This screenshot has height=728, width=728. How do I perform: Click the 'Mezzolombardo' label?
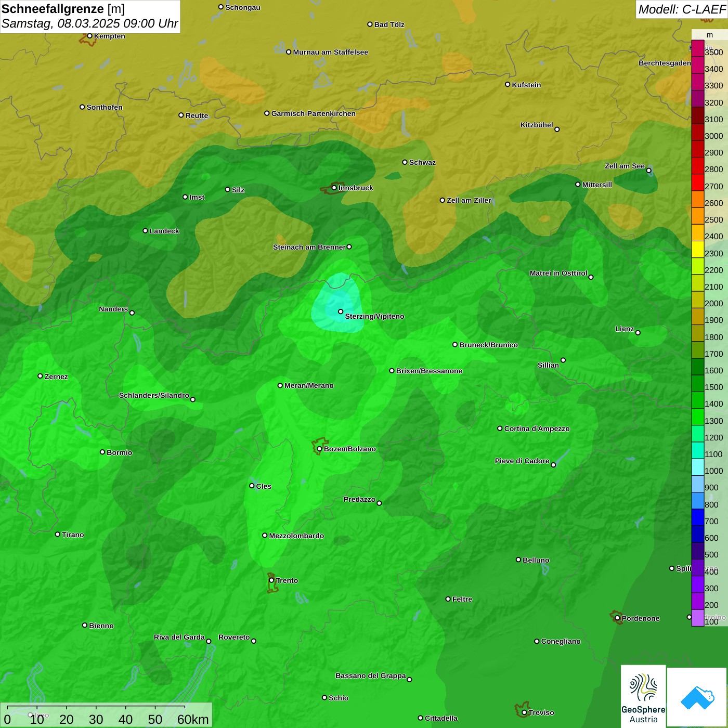(x=296, y=536)
